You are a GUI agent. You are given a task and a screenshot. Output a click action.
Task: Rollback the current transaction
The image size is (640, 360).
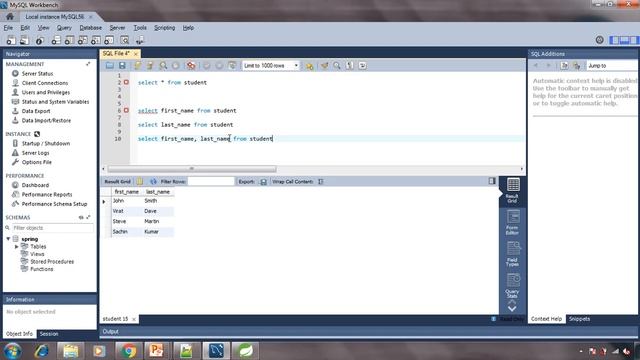tap(219, 65)
